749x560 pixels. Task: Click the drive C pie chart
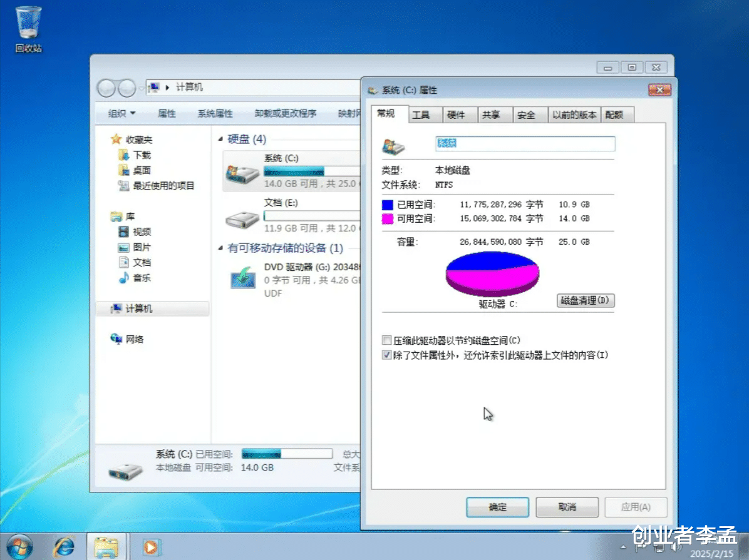click(492, 273)
